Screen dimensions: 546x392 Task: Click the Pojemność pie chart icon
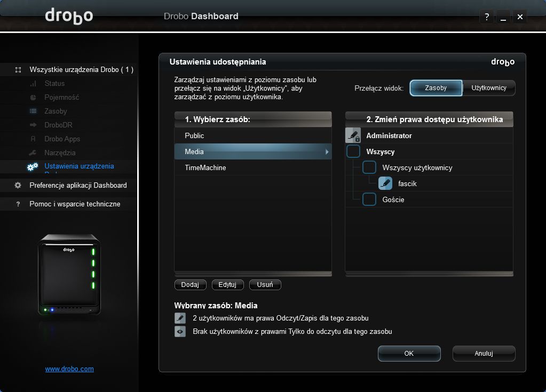click(33, 98)
